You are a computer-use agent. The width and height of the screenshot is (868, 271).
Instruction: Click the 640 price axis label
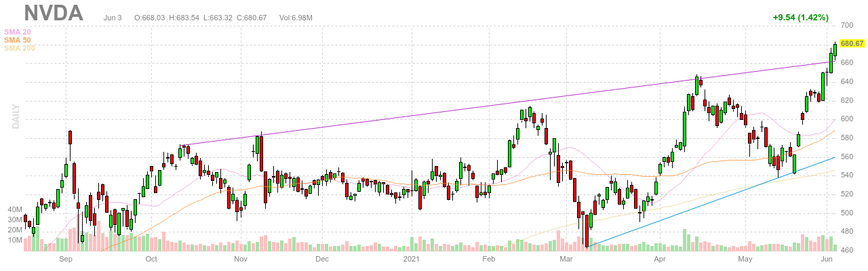[x=846, y=82]
